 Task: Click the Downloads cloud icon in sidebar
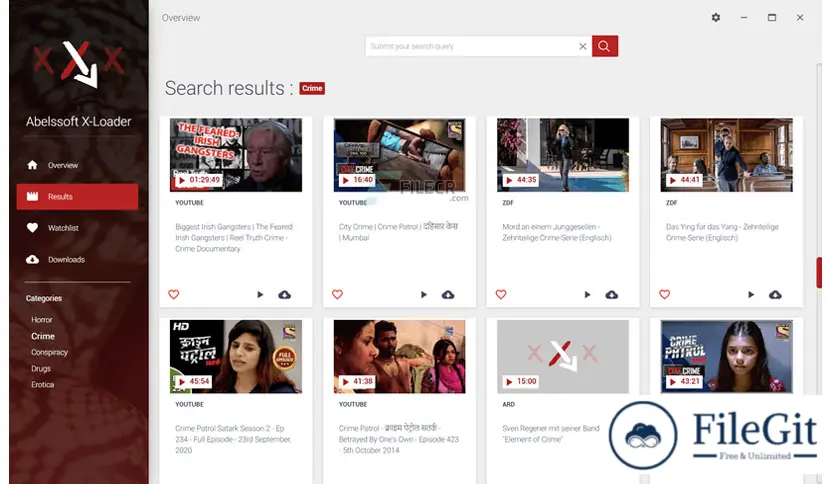(x=33, y=259)
